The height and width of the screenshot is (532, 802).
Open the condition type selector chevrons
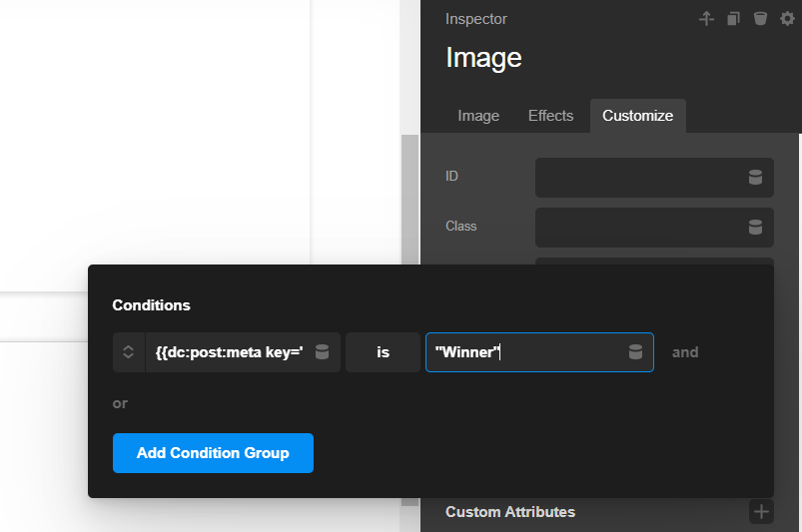click(x=129, y=352)
